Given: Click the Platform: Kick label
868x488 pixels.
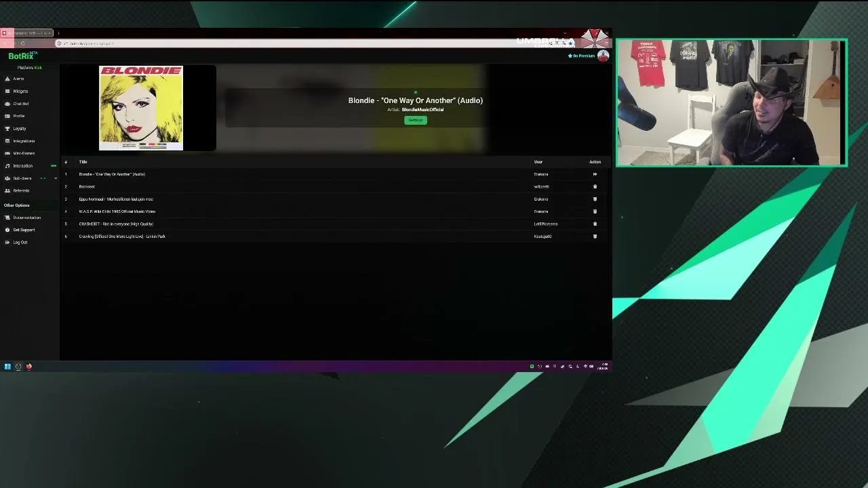Looking at the screenshot, I should point(29,68).
